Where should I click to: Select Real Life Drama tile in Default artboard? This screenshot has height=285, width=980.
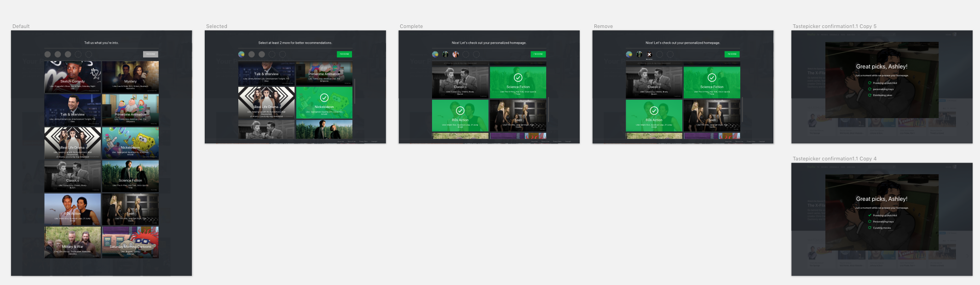point(72,143)
